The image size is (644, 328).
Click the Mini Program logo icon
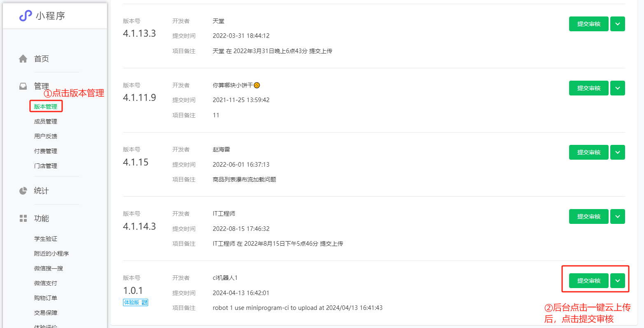pyautogui.click(x=26, y=16)
